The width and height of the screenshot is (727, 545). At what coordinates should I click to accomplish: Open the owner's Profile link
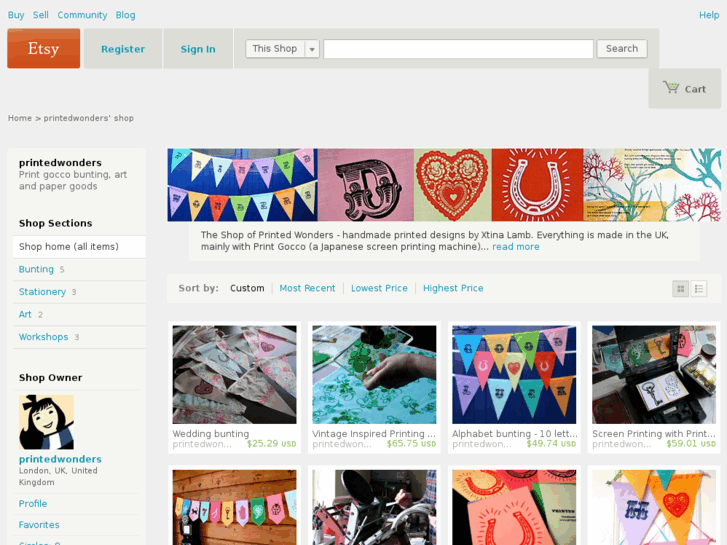pos(33,504)
